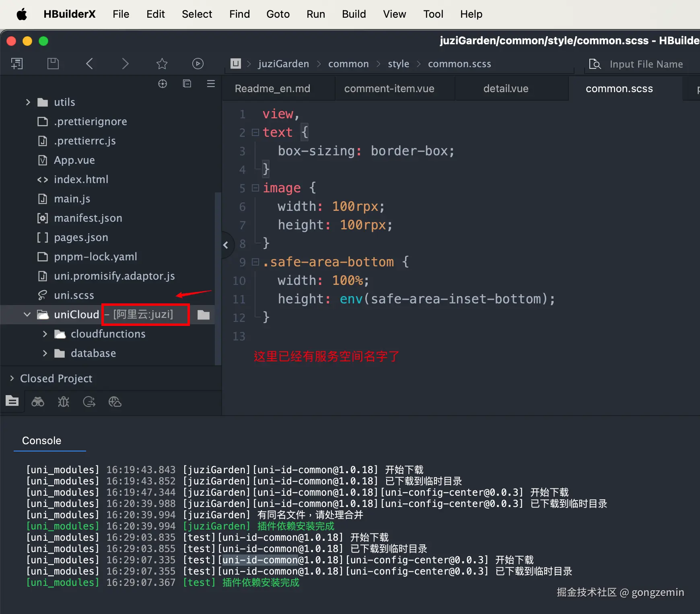The image size is (700, 614).
Task: Open the project manager hamburger menu
Action: click(211, 84)
